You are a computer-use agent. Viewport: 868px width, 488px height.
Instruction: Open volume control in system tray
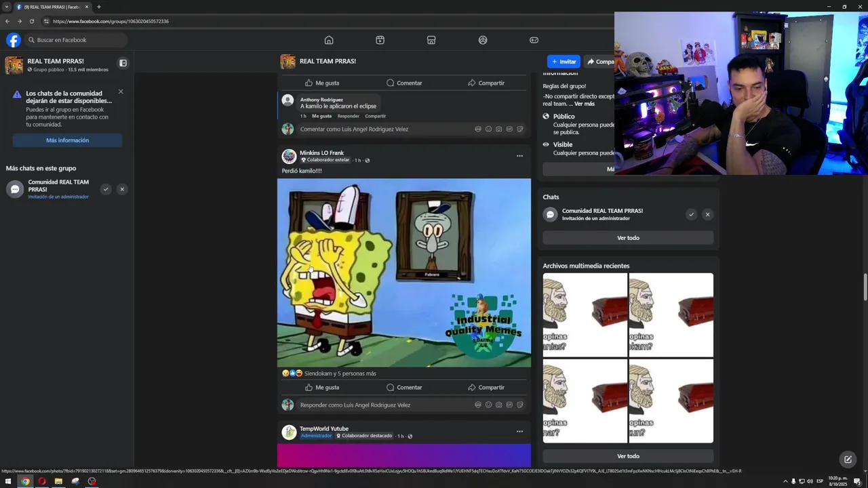pos(810,481)
